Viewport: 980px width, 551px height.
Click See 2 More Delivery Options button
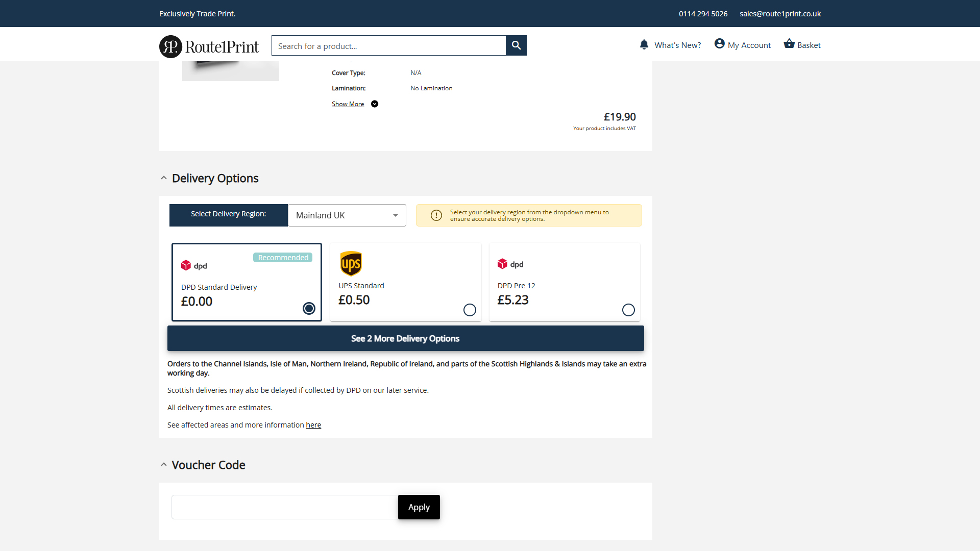tap(406, 338)
